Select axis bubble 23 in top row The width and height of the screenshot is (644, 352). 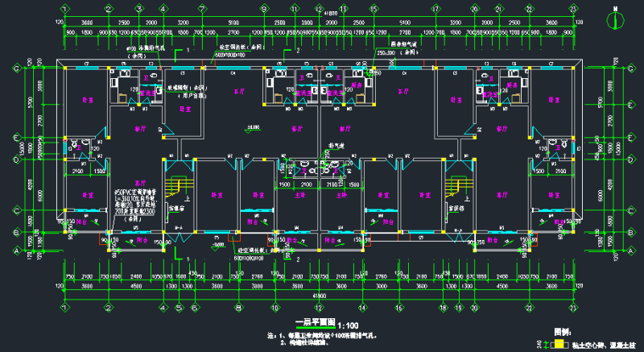(572, 8)
